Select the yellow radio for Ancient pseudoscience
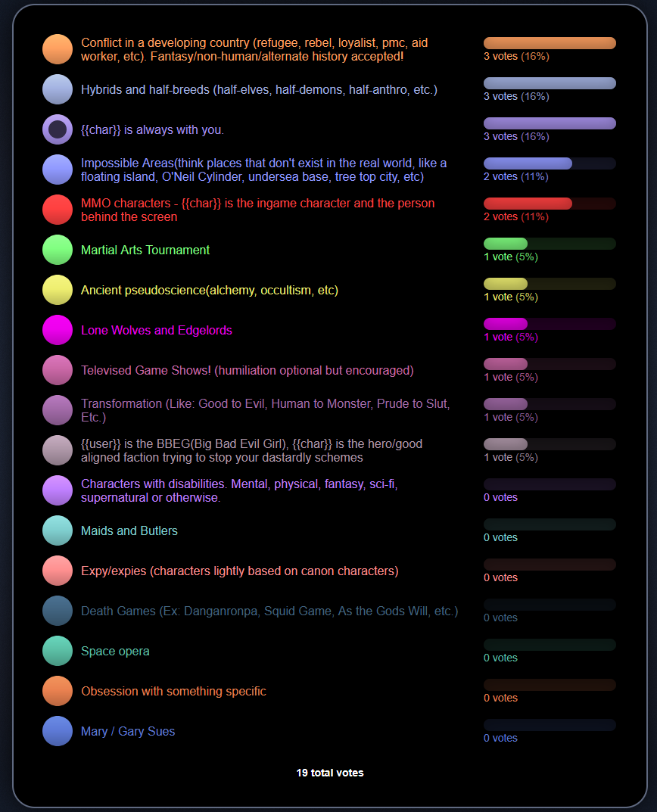The width and height of the screenshot is (657, 812). click(58, 290)
